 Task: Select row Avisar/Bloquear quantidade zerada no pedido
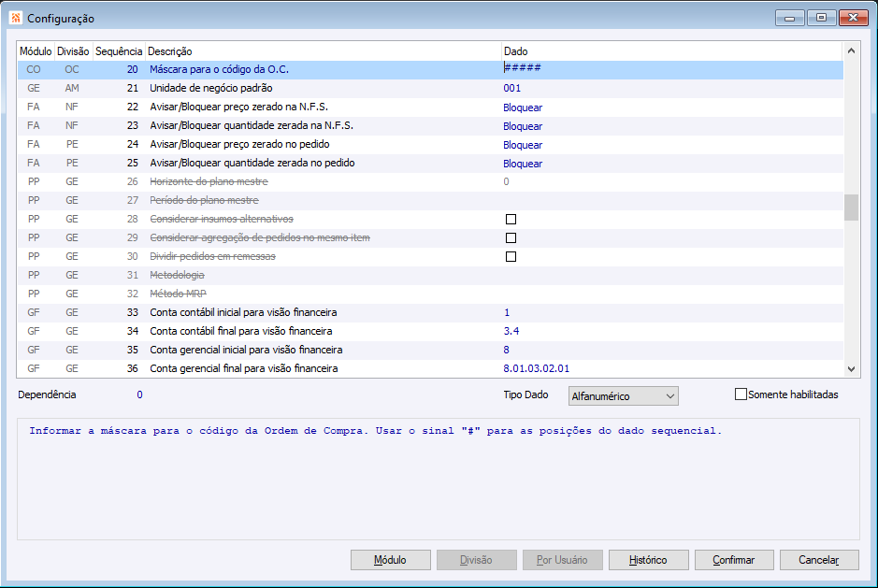point(430,163)
